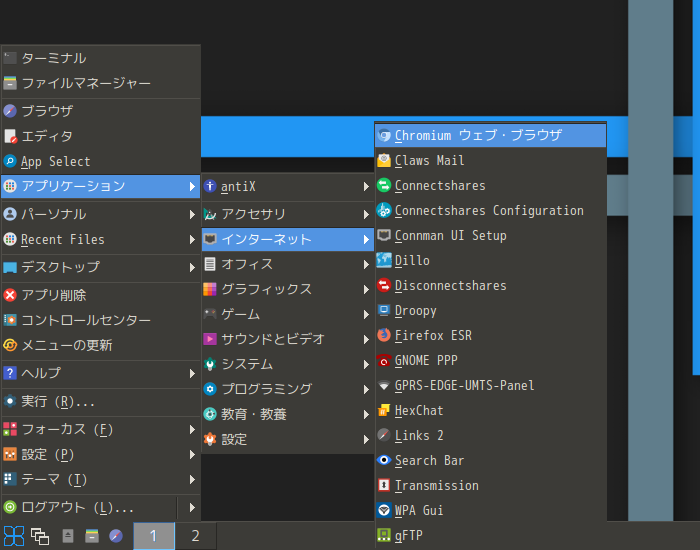
Task: Open the アクセサリ category
Action: 288,214
